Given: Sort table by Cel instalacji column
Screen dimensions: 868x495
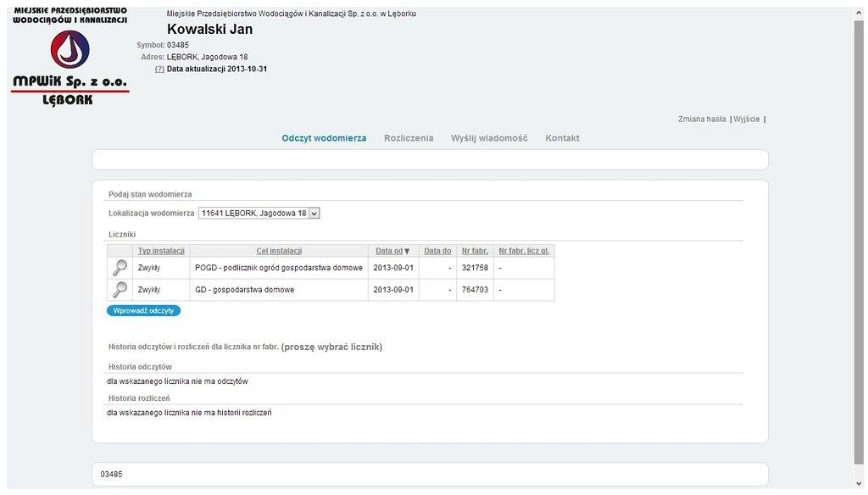Looking at the screenshot, I should pyautogui.click(x=279, y=251).
